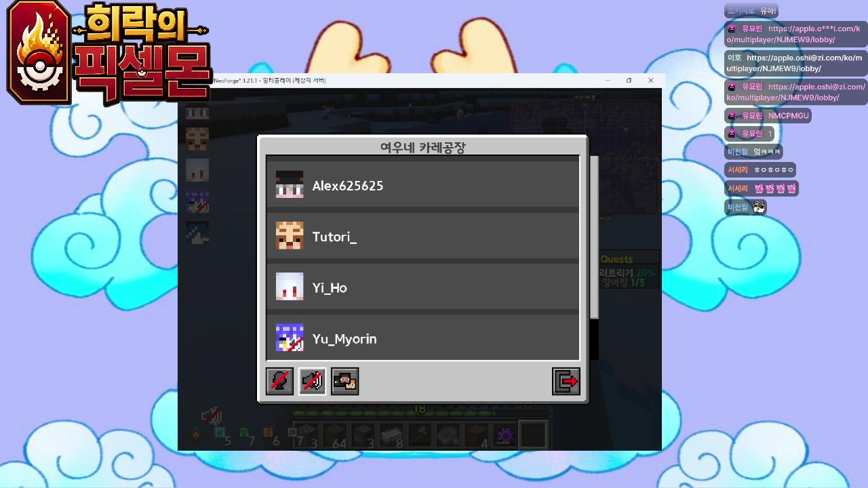Click Yi_Ho's white-haired head avatar

click(x=290, y=287)
